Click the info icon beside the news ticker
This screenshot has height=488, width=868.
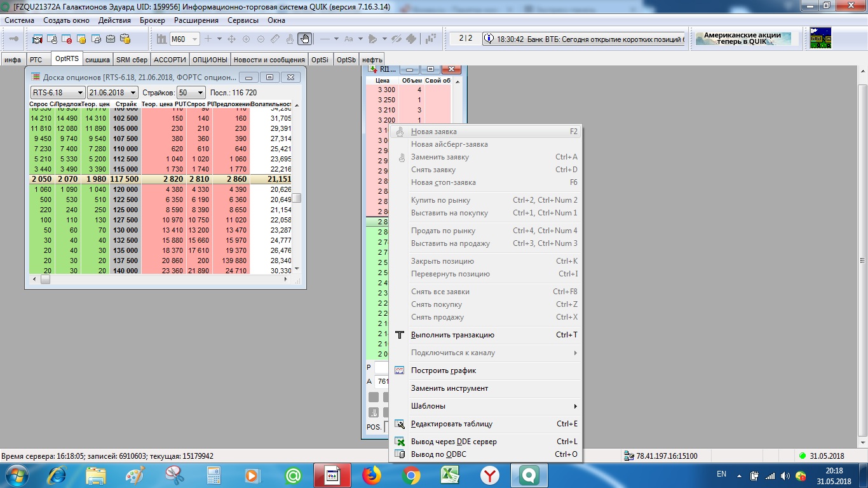tap(489, 39)
